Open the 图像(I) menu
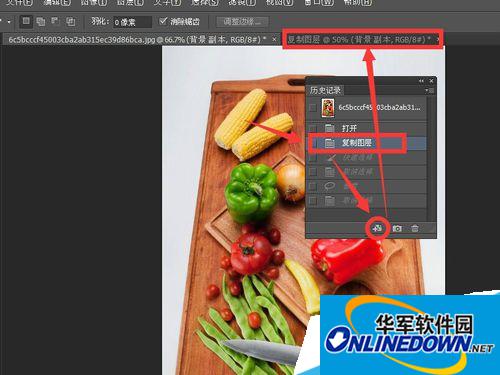Image resolution: width=500 pixels, height=375 pixels. point(94,3)
